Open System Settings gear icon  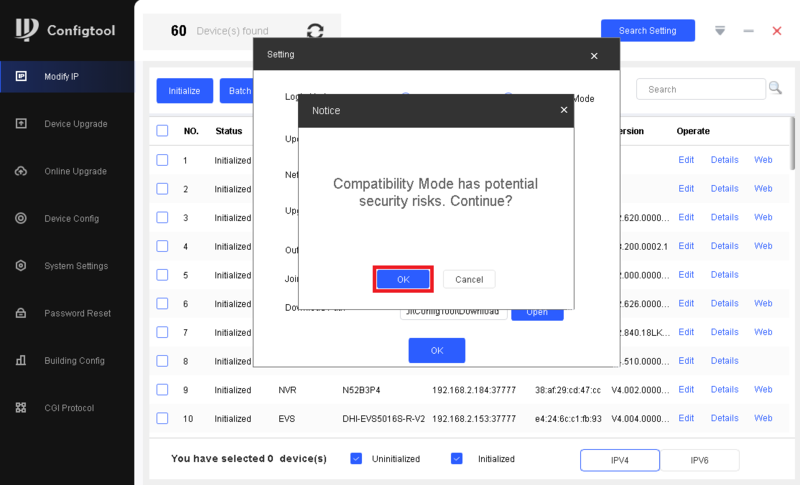click(21, 266)
